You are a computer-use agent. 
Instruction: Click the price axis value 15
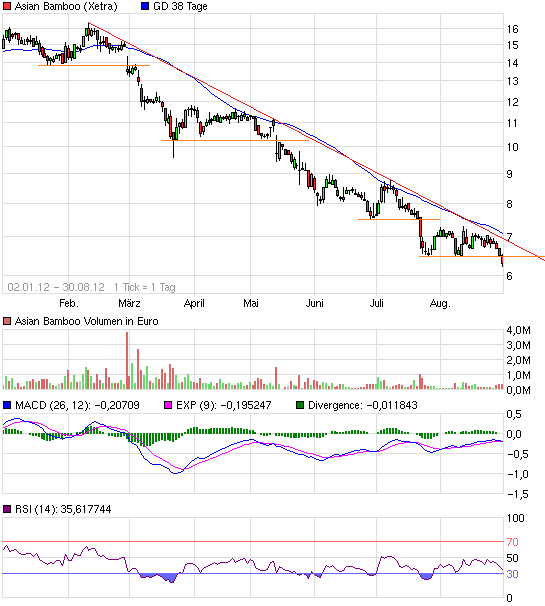point(513,45)
